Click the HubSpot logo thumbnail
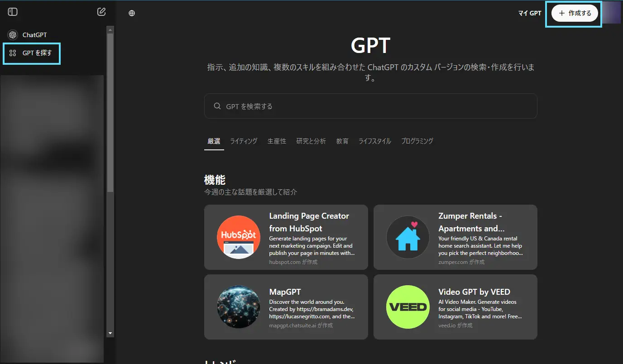This screenshot has height=364, width=623. click(239, 237)
